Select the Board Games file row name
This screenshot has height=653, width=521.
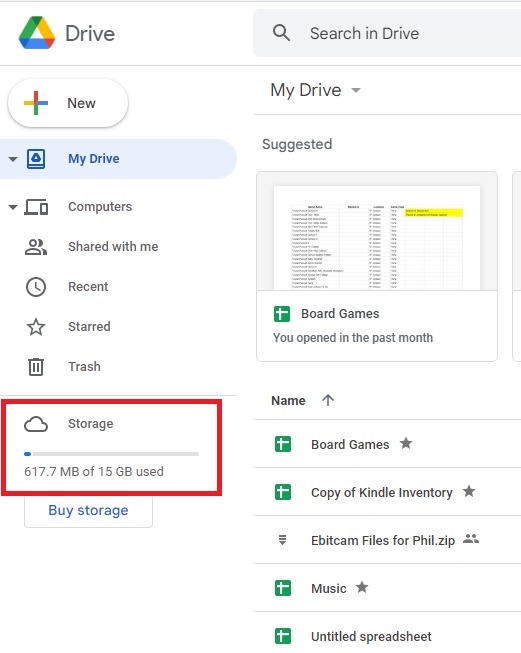[350, 444]
